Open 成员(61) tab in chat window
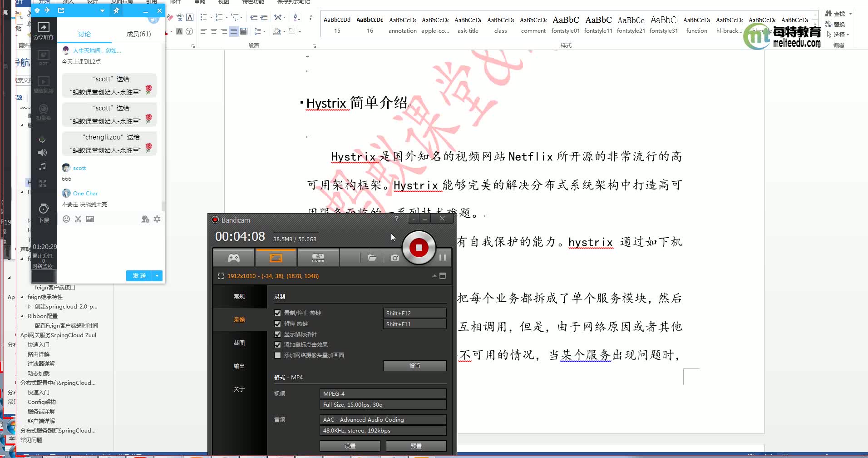This screenshot has height=458, width=868. 138,34
